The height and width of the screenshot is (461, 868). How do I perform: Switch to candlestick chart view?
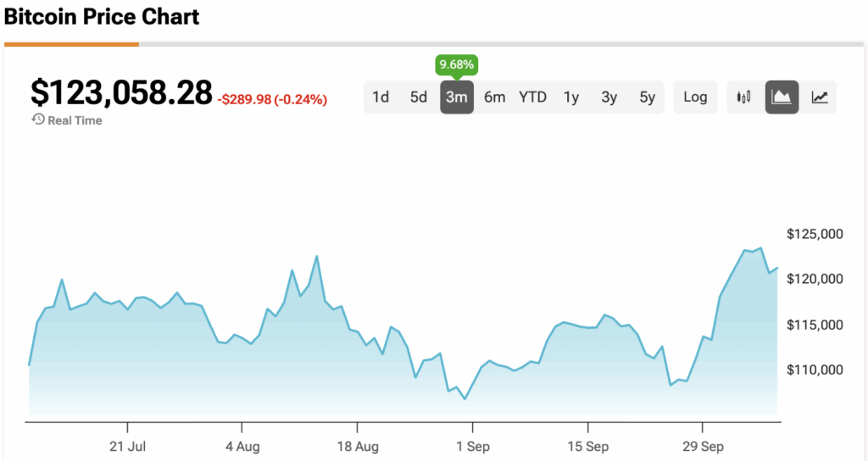point(744,97)
